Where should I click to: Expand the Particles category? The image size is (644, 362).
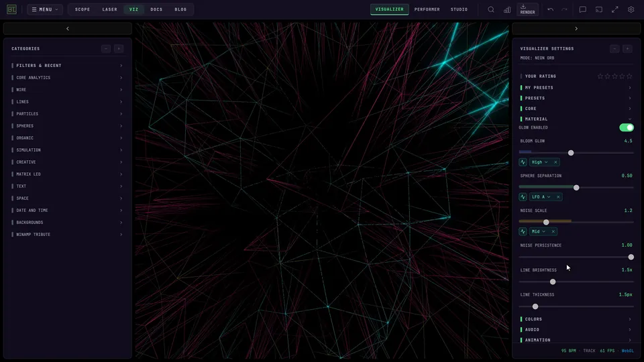click(67, 114)
